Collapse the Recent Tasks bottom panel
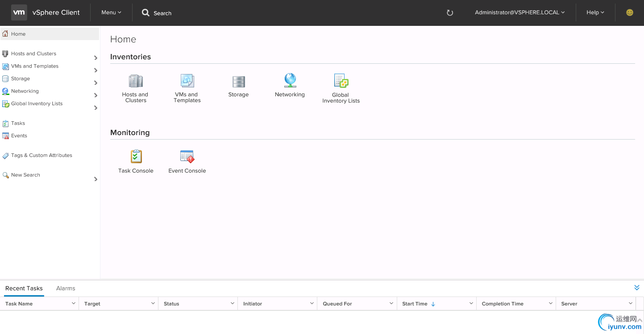The height and width of the screenshot is (334, 644). [x=637, y=288]
